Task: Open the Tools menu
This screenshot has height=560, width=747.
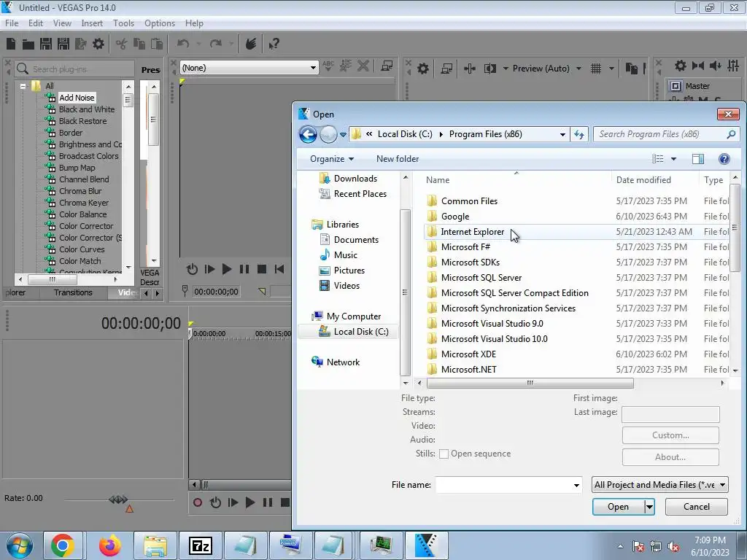Action: point(123,23)
